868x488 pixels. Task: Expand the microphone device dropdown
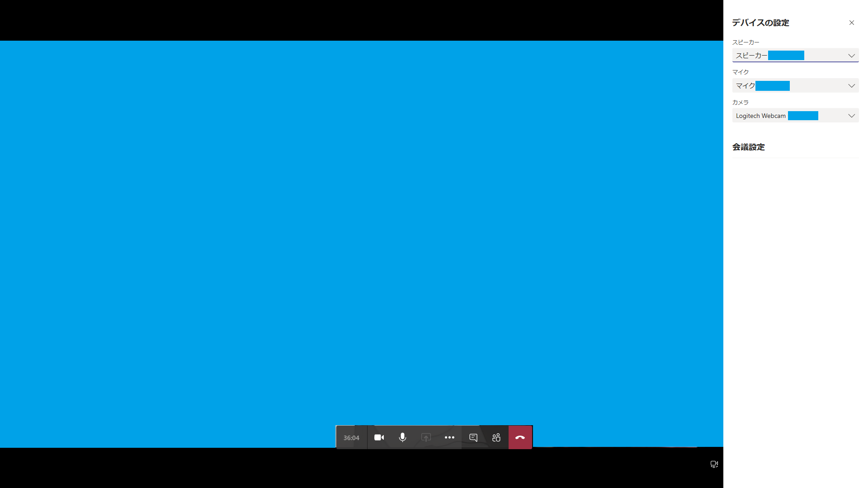(x=795, y=85)
